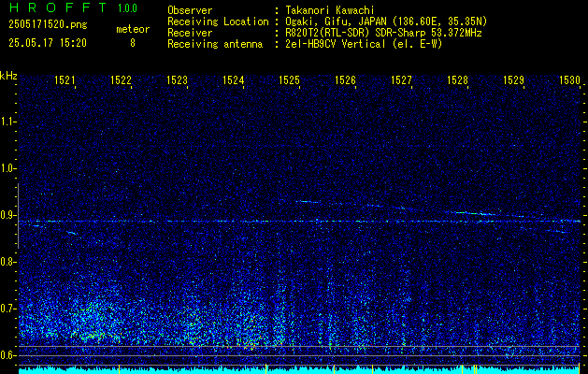Viewport: 588px width, 374px height.
Task: Click the 0.7 frequency axis label
Action: click(x=7, y=309)
